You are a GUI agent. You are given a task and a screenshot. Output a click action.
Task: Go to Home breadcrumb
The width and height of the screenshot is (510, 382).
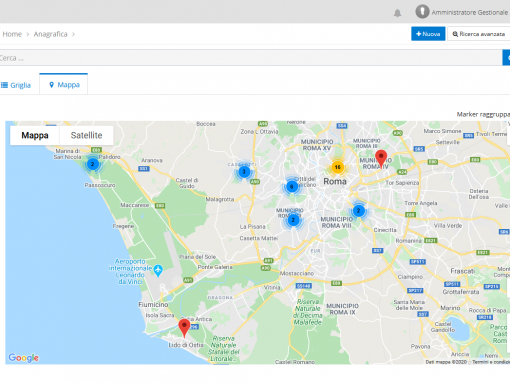(12, 34)
